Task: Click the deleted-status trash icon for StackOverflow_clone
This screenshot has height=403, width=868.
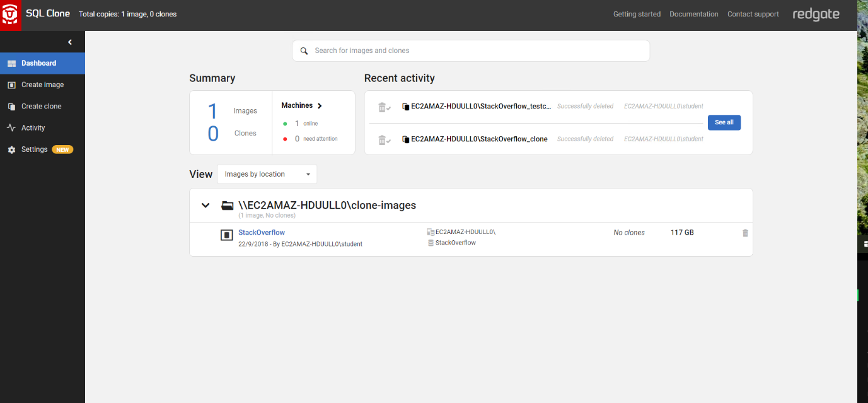Action: 383,139
